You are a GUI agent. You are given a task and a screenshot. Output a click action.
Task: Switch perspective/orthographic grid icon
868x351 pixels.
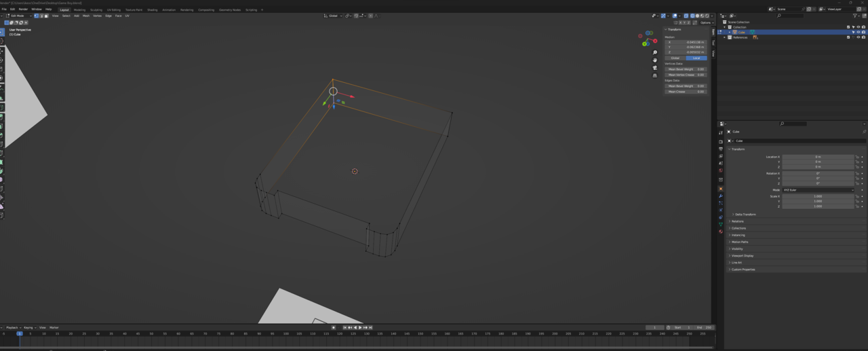coord(655,75)
